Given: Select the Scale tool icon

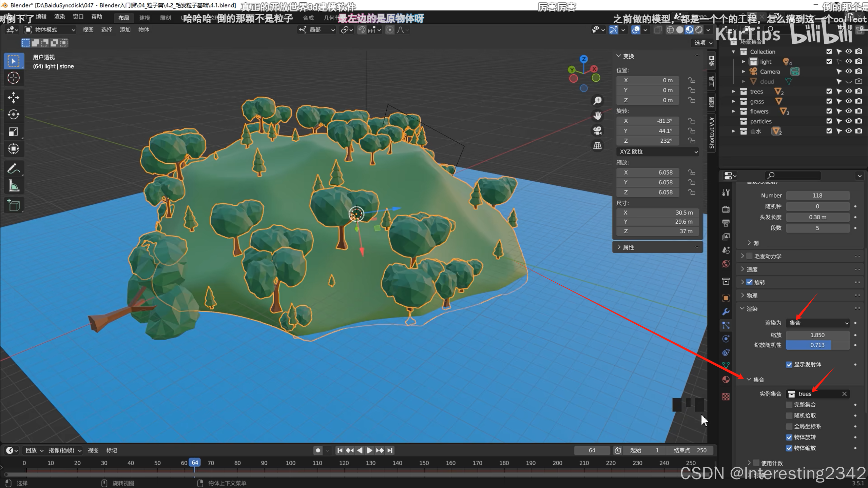Looking at the screenshot, I should (14, 131).
